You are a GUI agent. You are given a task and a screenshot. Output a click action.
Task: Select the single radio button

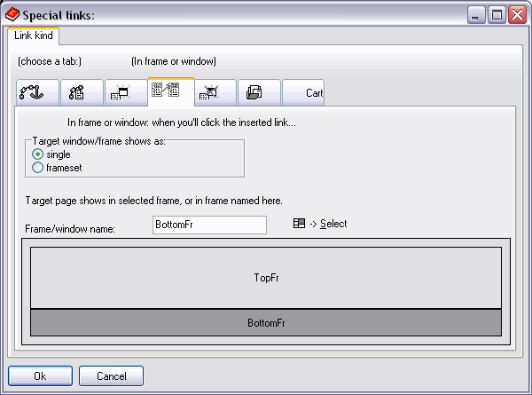coord(38,154)
